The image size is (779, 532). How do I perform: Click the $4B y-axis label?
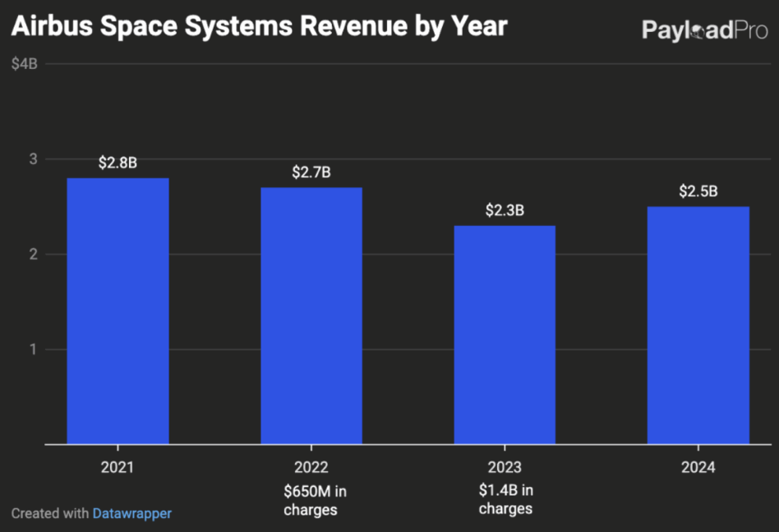(x=25, y=64)
